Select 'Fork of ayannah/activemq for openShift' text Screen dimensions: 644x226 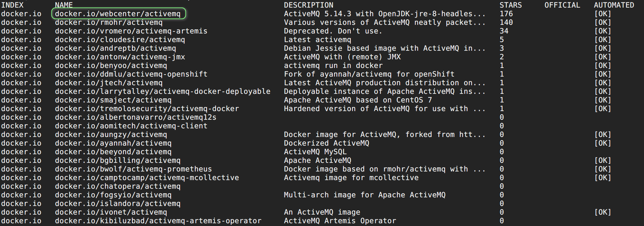point(369,74)
